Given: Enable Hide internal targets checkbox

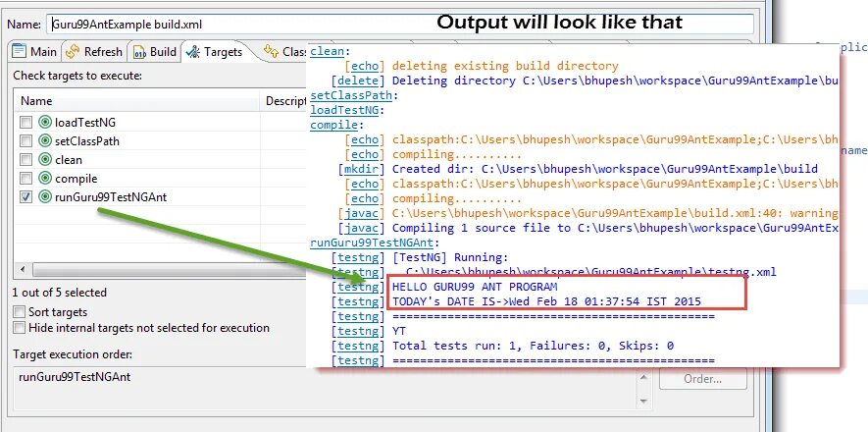Looking at the screenshot, I should tap(20, 328).
